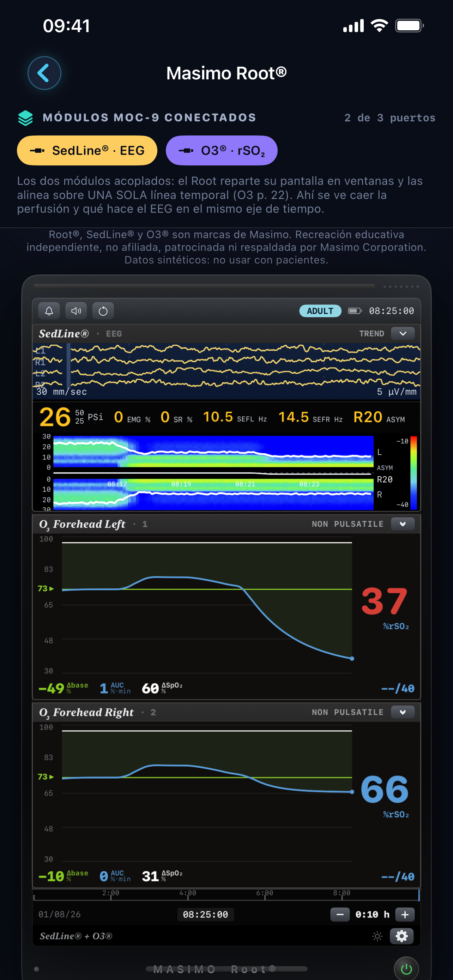Tap the phone battery status icon
The image size is (453, 980).
tap(409, 26)
